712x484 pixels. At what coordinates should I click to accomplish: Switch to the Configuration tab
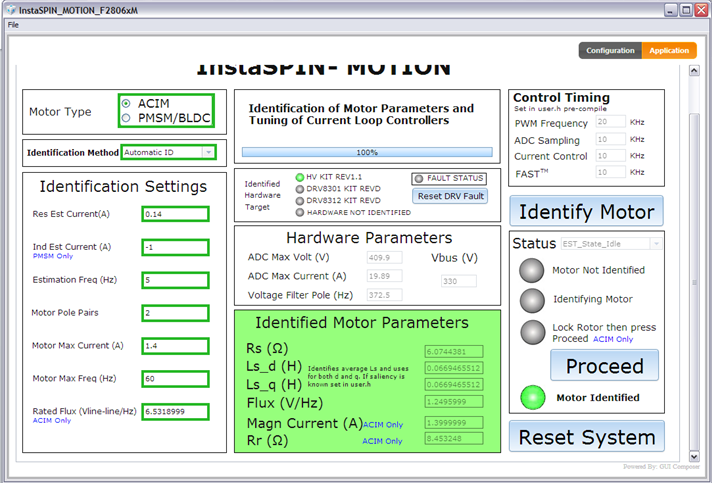coord(610,50)
